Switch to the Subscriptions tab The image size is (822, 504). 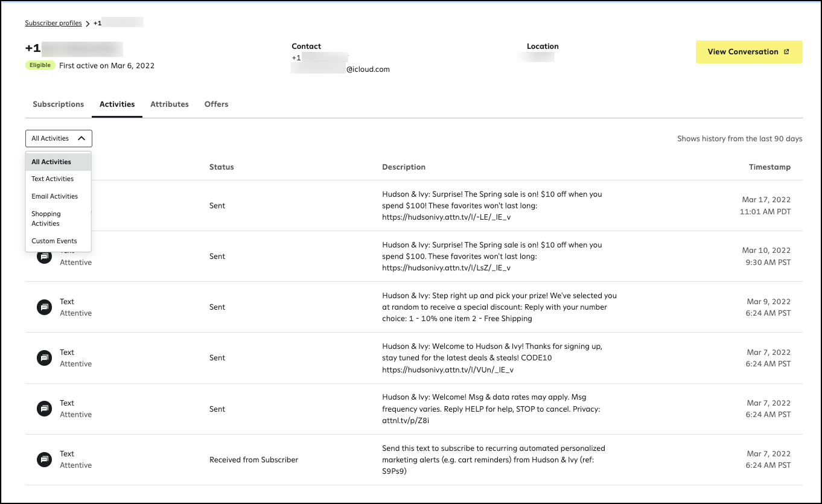(x=59, y=104)
